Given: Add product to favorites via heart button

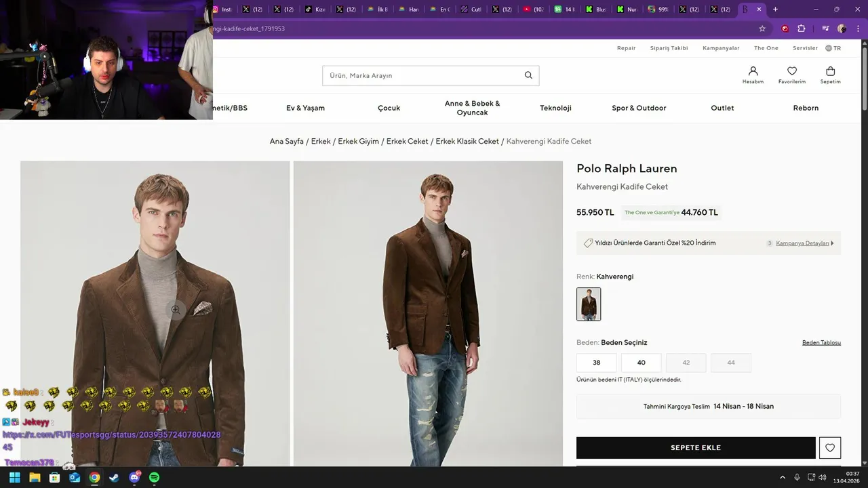Looking at the screenshot, I should pyautogui.click(x=830, y=448).
